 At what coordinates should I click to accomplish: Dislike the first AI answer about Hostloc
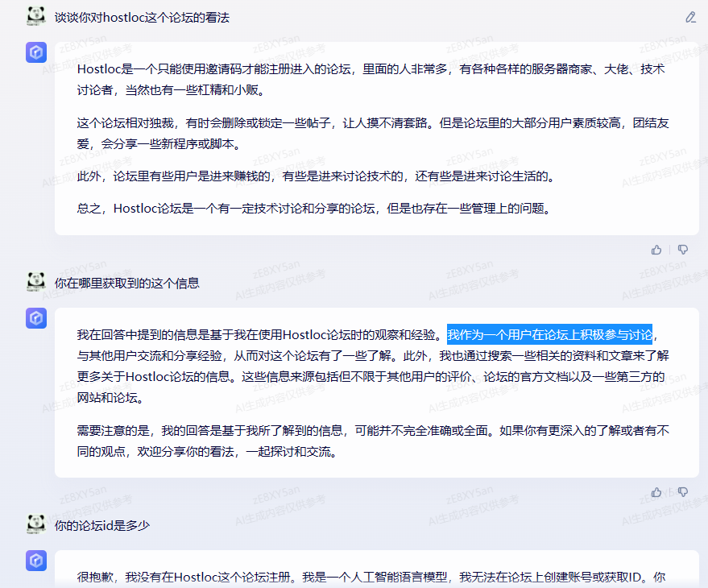[x=682, y=250]
